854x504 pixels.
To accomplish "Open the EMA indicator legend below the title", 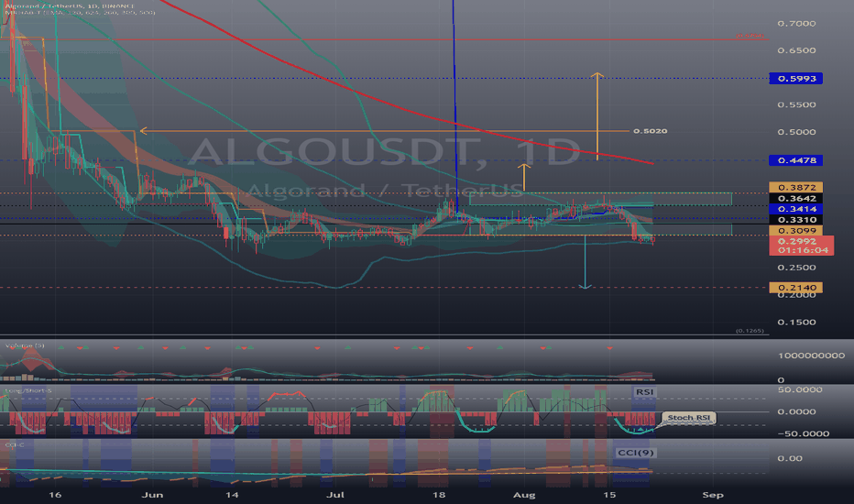I will (x=80, y=12).
